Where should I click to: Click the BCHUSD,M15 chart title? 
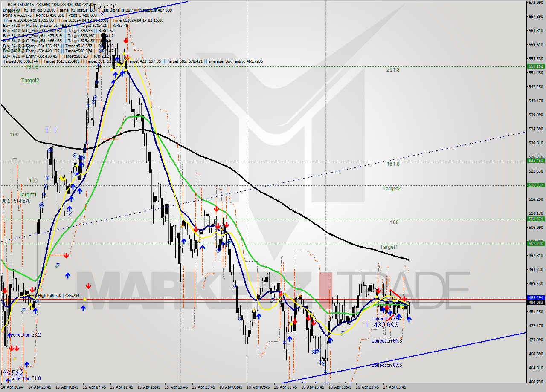coord(21,4)
